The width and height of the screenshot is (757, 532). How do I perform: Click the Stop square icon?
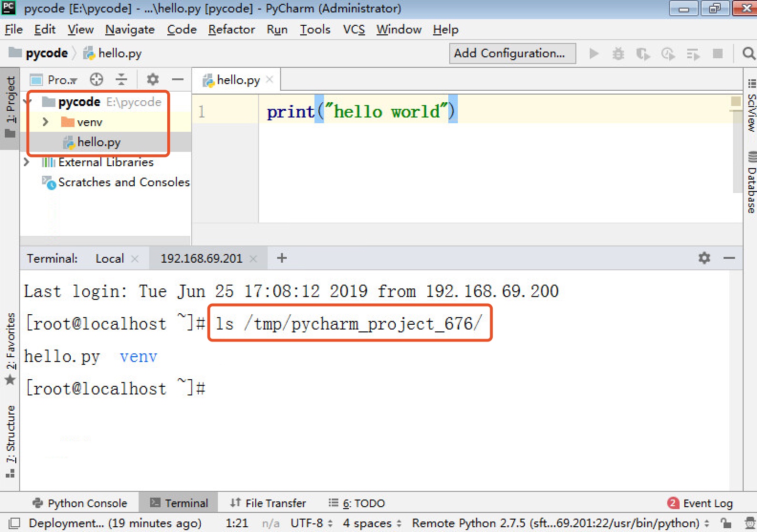click(717, 53)
